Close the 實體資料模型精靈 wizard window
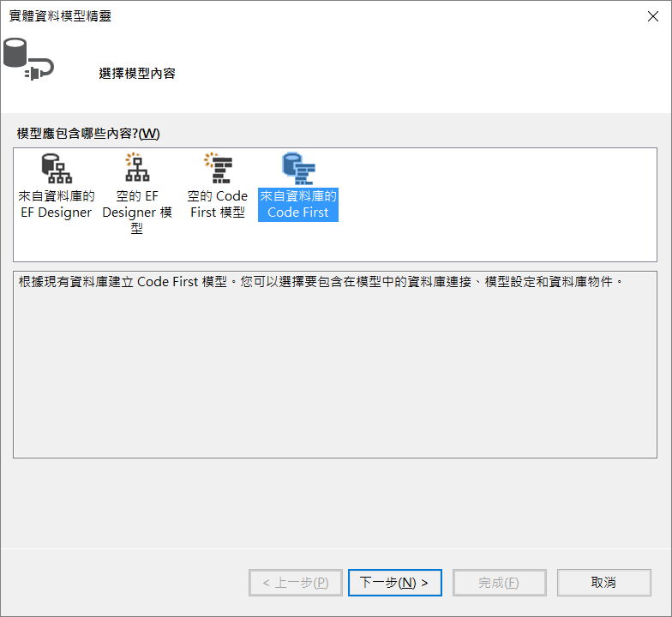Image resolution: width=672 pixels, height=617 pixels. coord(652,16)
